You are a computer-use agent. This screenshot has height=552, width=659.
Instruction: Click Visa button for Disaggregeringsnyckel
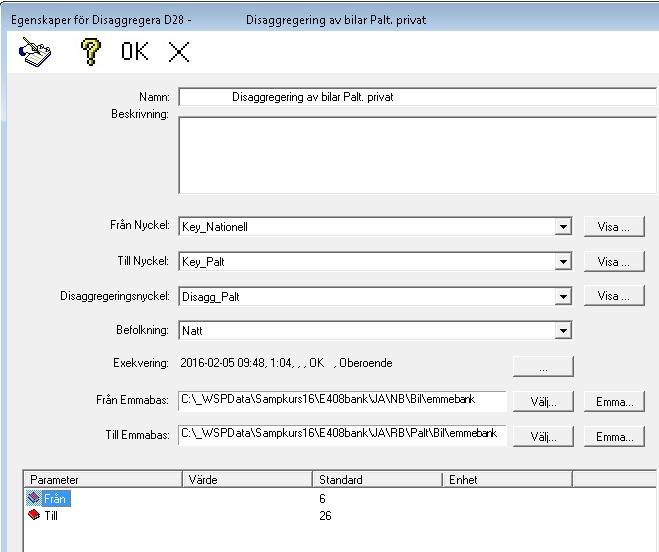614,296
